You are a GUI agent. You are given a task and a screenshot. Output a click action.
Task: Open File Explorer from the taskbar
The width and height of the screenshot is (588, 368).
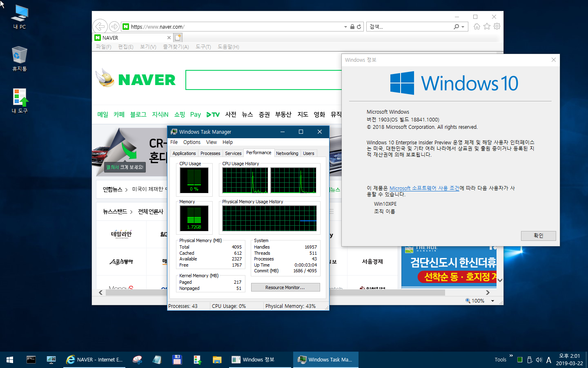[x=217, y=360]
